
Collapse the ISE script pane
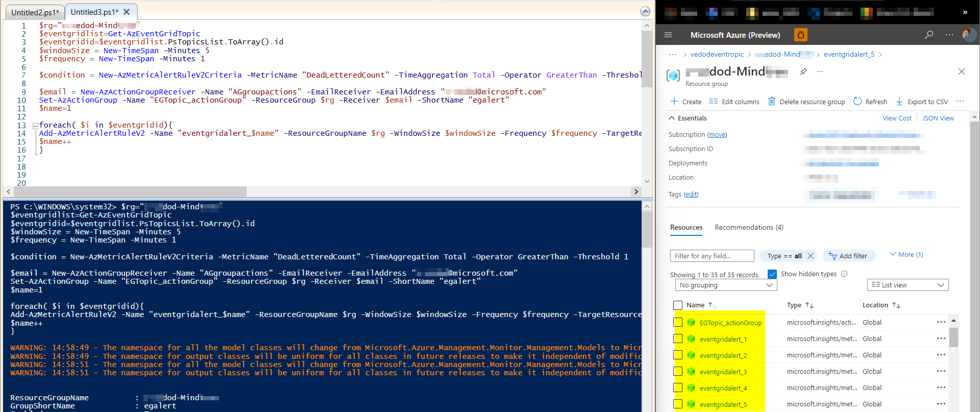click(x=645, y=11)
